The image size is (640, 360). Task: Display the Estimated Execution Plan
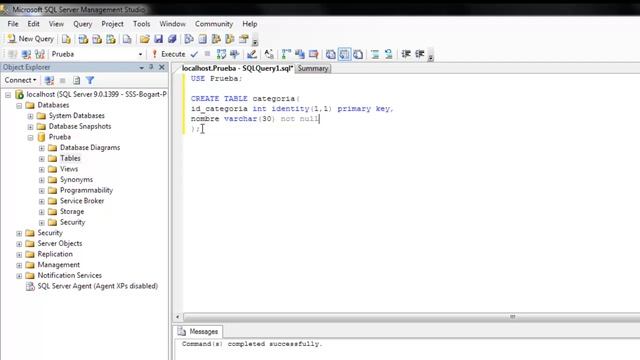coord(221,54)
